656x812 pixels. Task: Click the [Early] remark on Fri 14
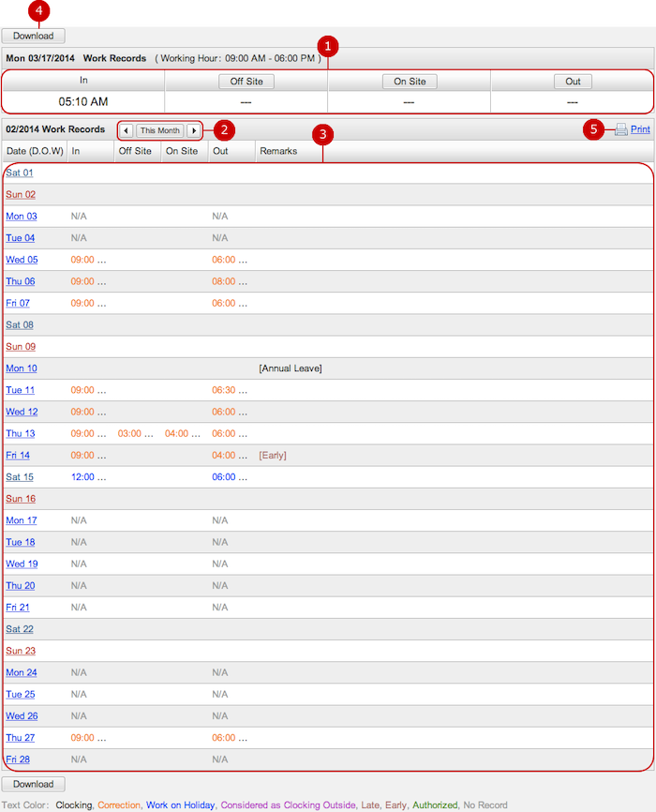pos(273,456)
